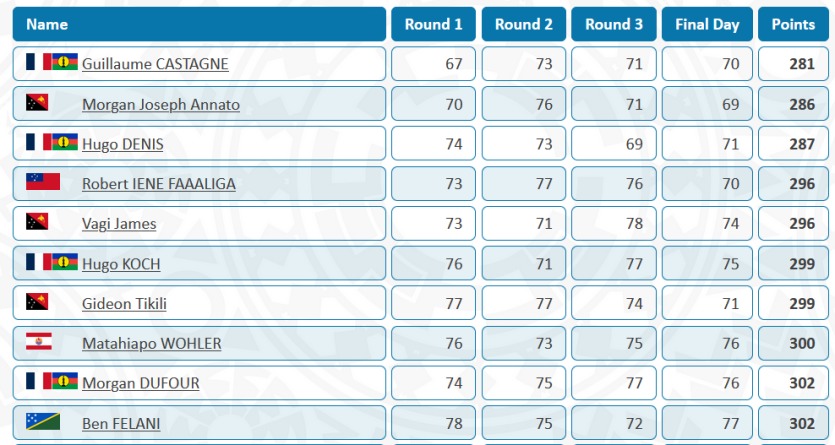This screenshot has height=445, width=835.
Task: Click the Round 3 column header
Action: [x=614, y=24]
